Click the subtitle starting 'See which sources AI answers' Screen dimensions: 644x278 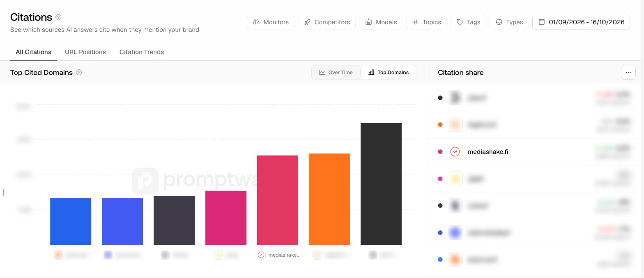[105, 30]
